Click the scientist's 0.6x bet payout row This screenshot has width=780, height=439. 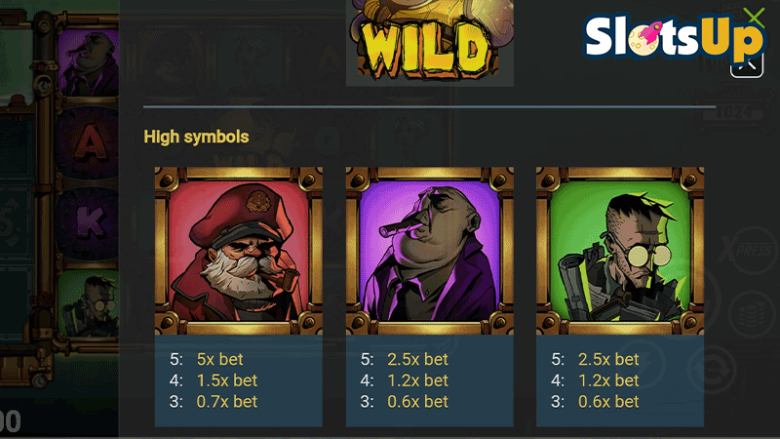pos(595,401)
